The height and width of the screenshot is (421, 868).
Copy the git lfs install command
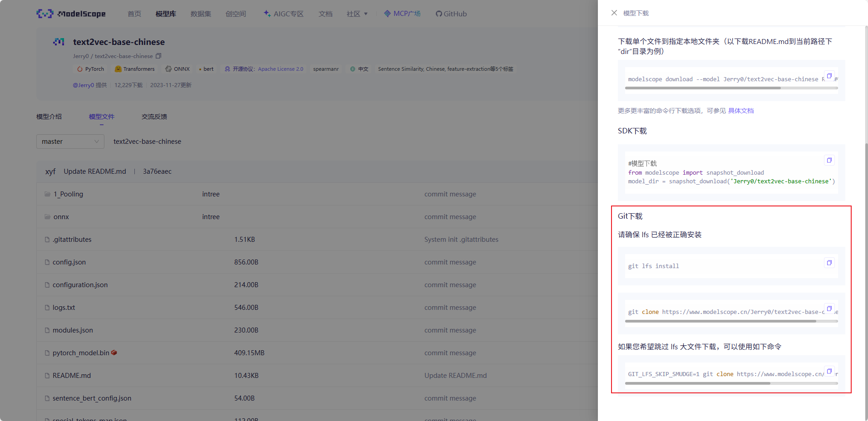pyautogui.click(x=829, y=263)
